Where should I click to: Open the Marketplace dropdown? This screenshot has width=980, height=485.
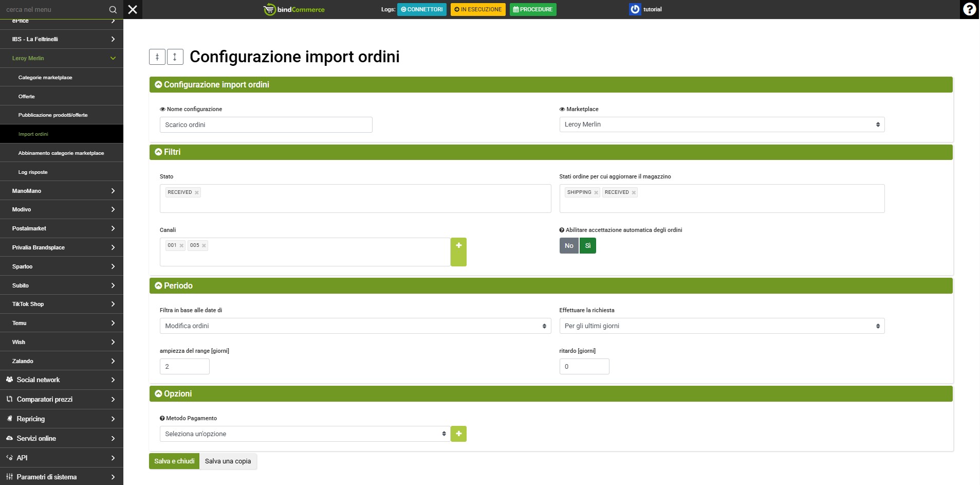click(x=722, y=124)
